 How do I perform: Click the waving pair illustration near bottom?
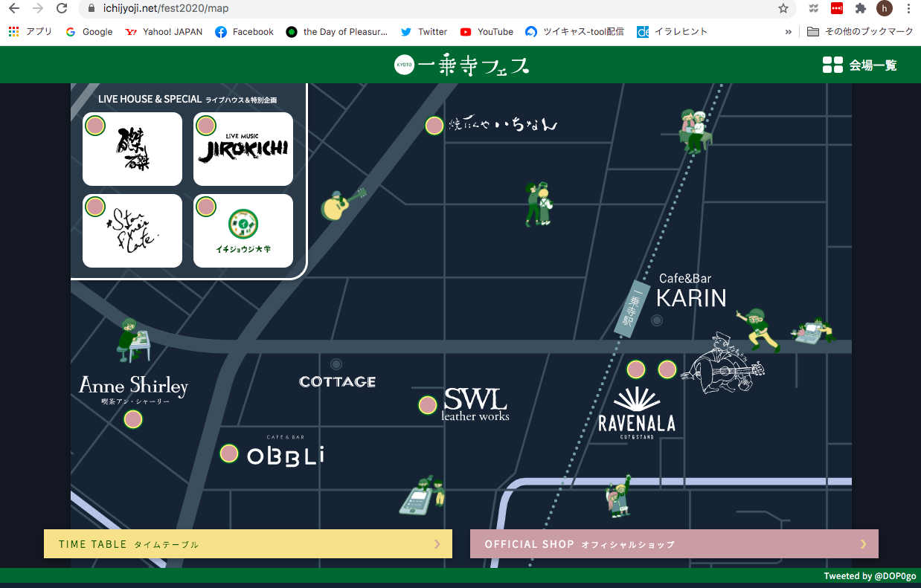coord(618,496)
